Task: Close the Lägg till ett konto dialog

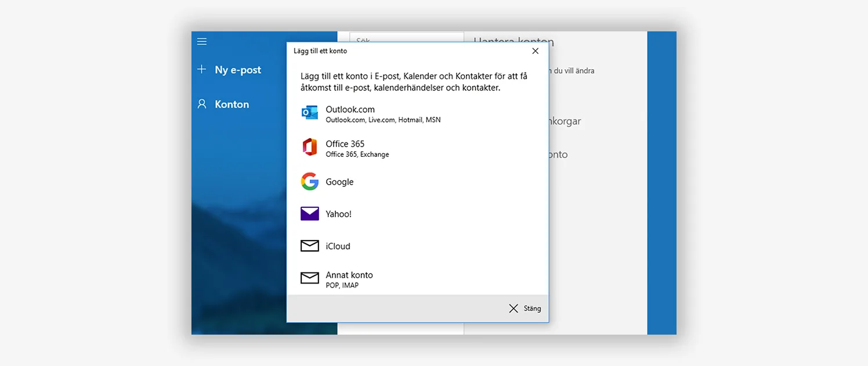Action: tap(535, 51)
